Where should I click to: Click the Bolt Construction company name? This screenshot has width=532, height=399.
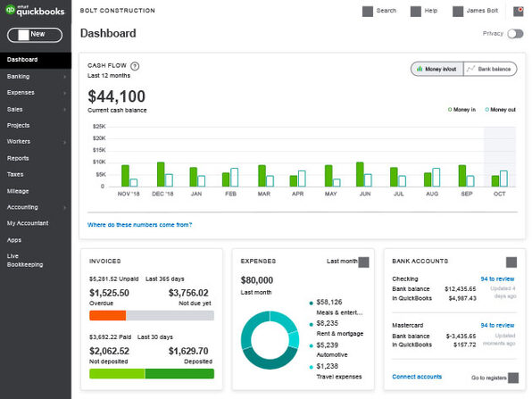[x=118, y=11]
